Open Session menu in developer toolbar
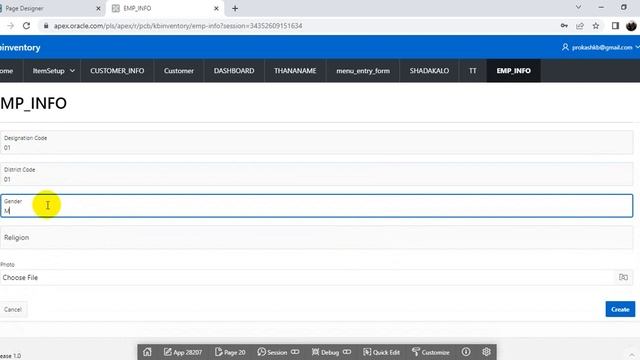640x360 pixels. tap(278, 352)
